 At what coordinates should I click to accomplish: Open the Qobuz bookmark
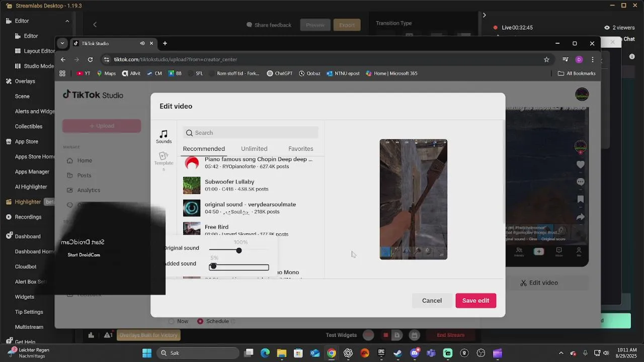coord(309,73)
